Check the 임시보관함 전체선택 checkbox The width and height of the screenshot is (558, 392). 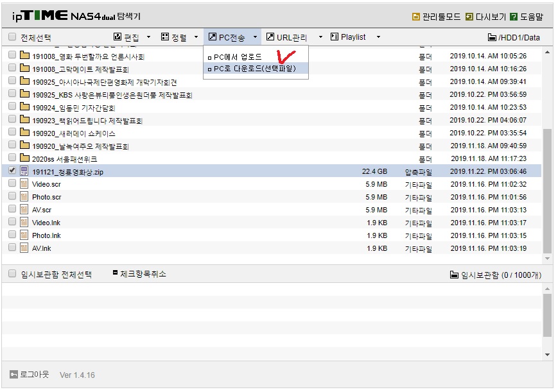click(x=12, y=273)
